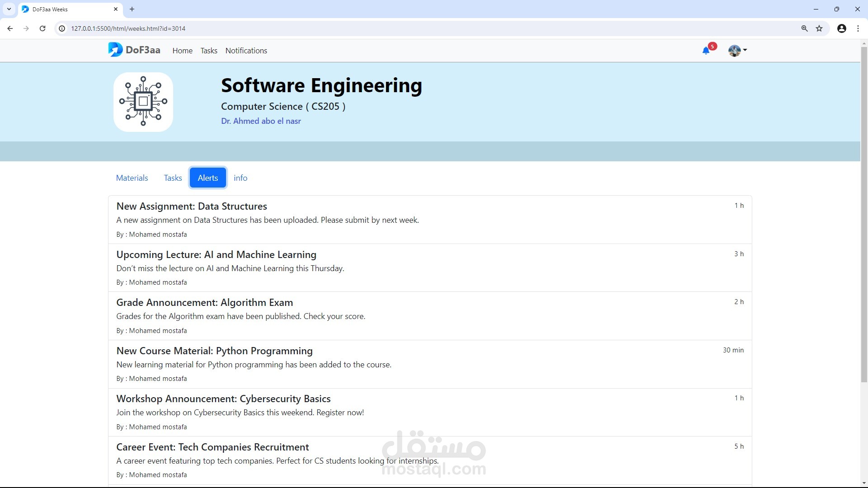Bookmark this page with star icon
This screenshot has height=488, width=868.
click(819, 28)
